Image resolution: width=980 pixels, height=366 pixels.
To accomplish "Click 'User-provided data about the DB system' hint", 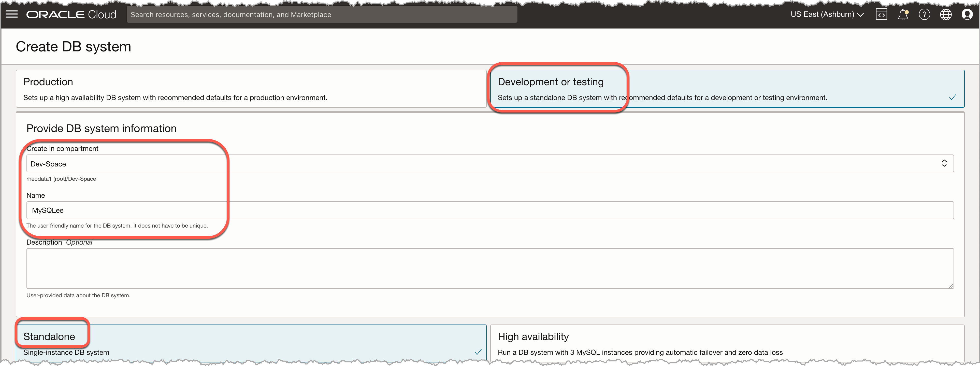I will (x=78, y=295).
